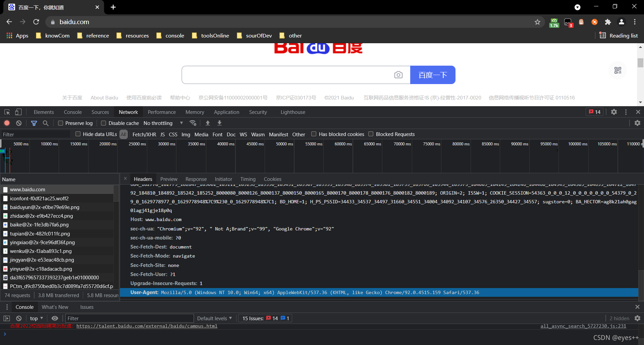Open console top context dropdown
644x345 pixels.
click(x=37, y=319)
